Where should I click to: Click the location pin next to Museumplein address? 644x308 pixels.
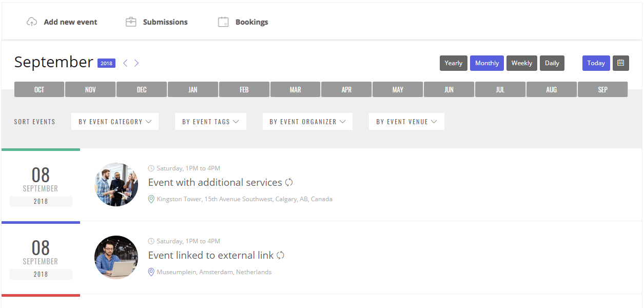point(151,272)
